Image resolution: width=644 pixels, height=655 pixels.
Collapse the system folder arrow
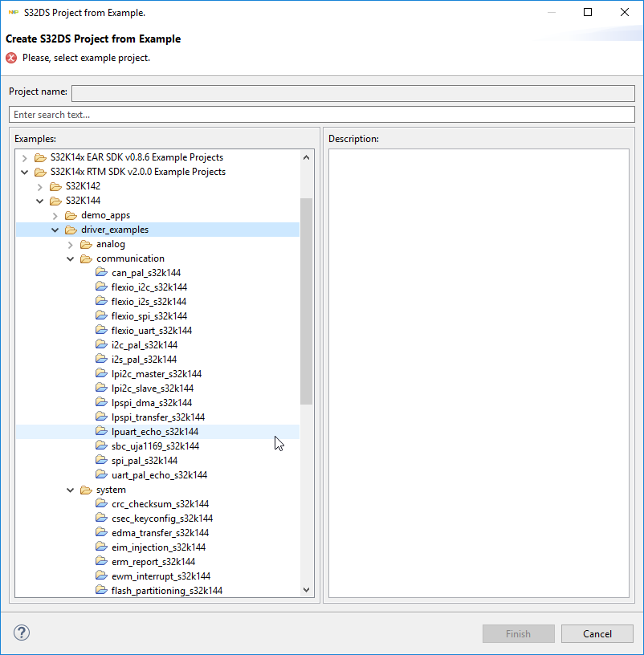70,490
